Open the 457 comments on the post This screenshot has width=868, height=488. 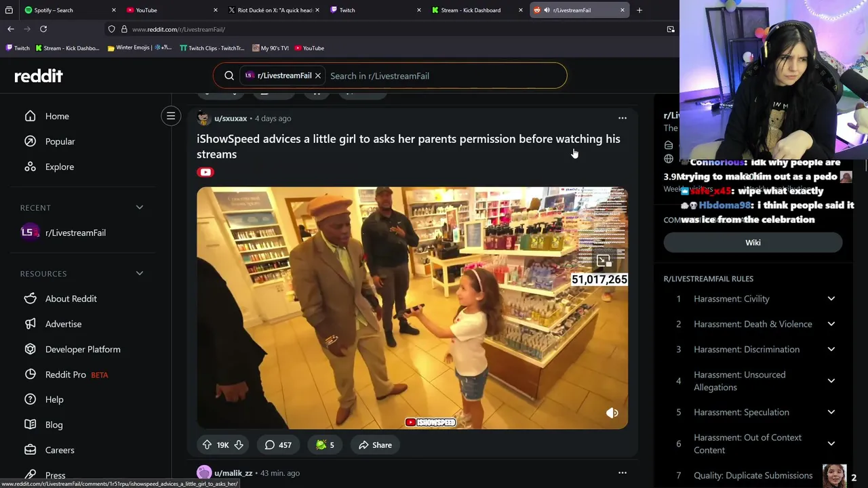278,445
